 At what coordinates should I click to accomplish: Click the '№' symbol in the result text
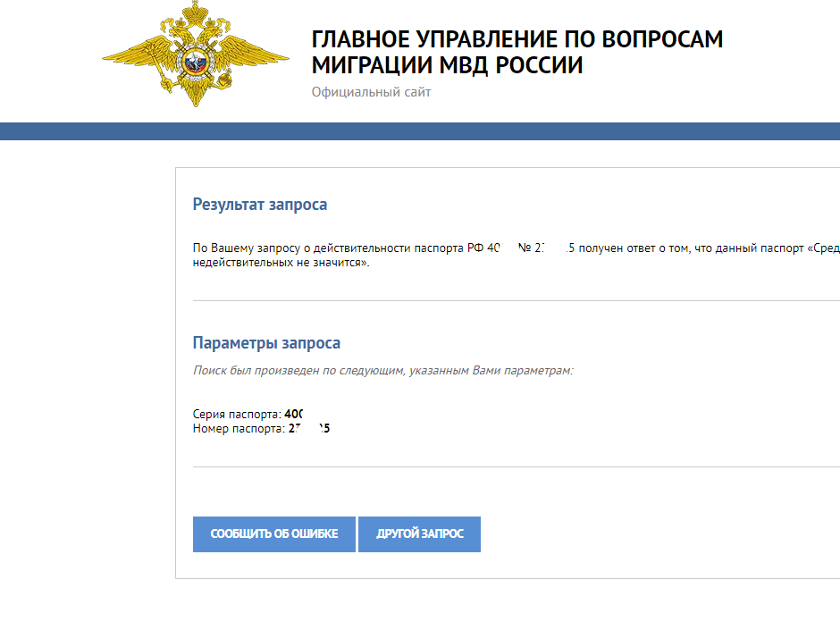point(525,249)
